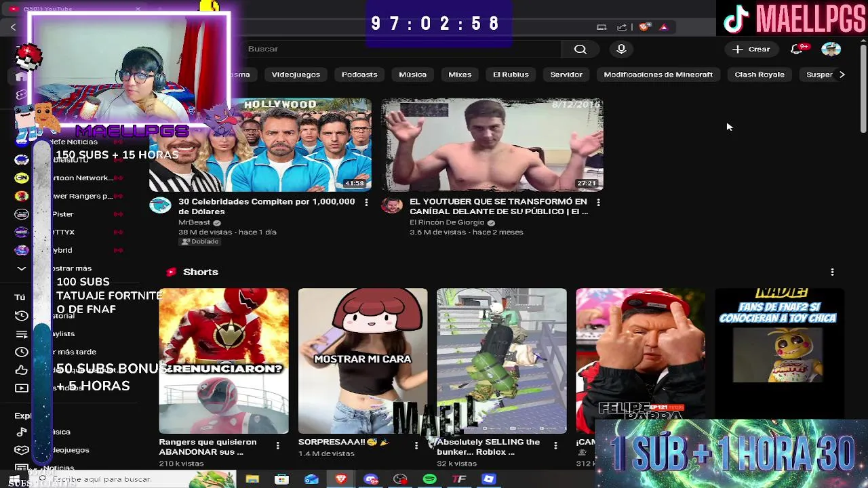Open Microsoft Store from the taskbar
Image resolution: width=868 pixels, height=488 pixels.
coord(281,479)
